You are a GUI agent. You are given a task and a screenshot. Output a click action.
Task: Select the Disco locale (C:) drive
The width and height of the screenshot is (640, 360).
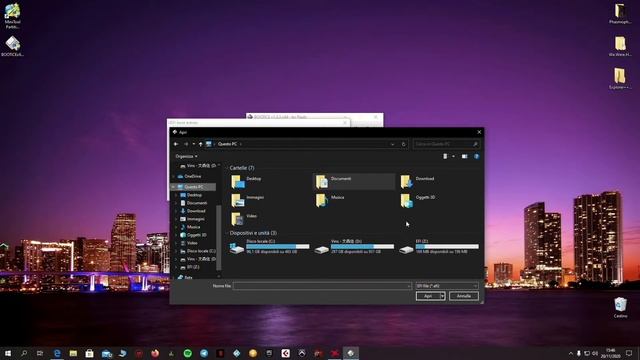269,247
